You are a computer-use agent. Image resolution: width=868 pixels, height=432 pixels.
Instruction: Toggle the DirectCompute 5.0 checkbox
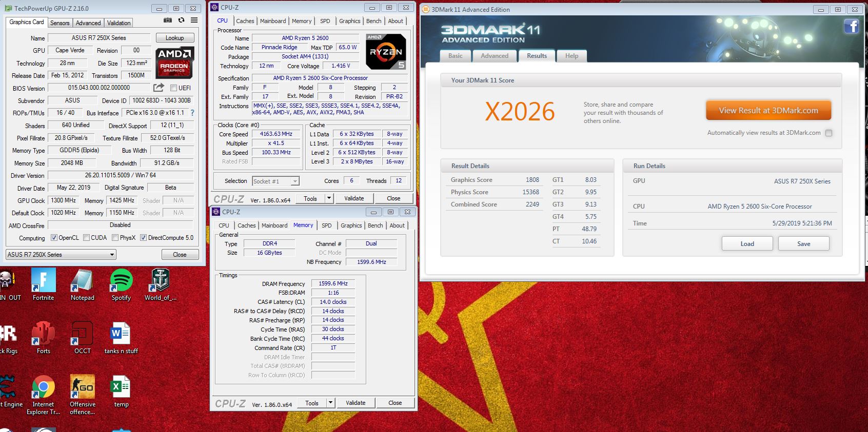[x=144, y=238]
